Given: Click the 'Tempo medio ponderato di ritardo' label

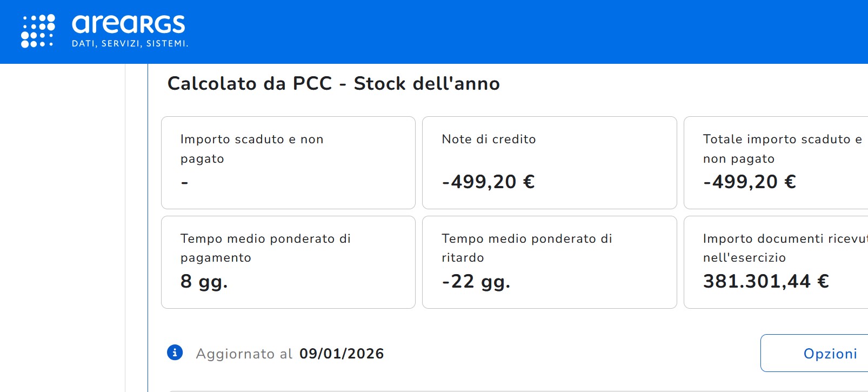Looking at the screenshot, I should tap(526, 248).
